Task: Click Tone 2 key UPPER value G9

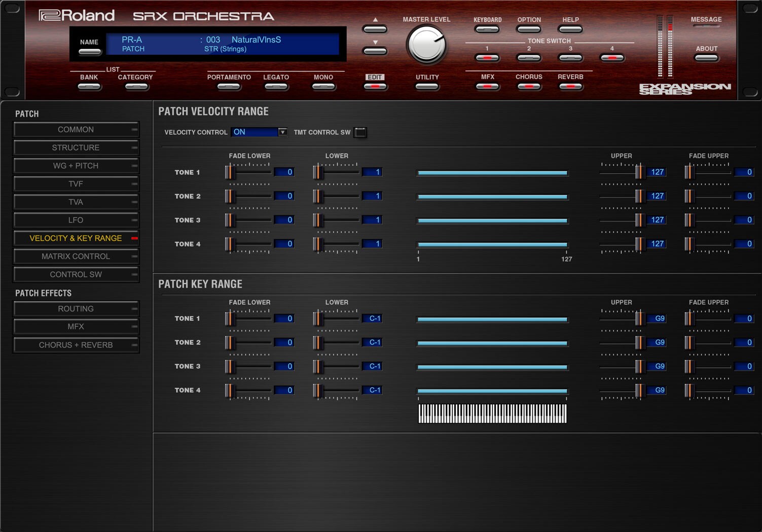Action: (657, 343)
